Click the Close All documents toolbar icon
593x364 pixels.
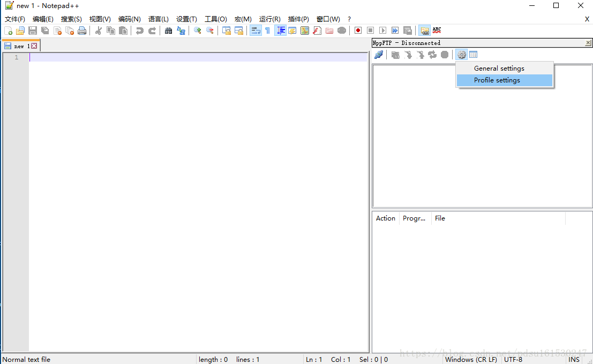[x=70, y=31]
